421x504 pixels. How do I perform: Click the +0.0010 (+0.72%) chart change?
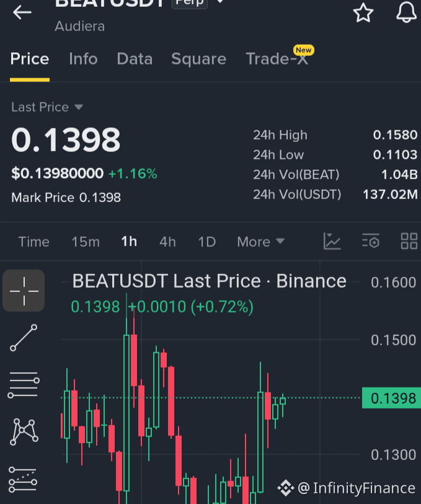point(190,307)
